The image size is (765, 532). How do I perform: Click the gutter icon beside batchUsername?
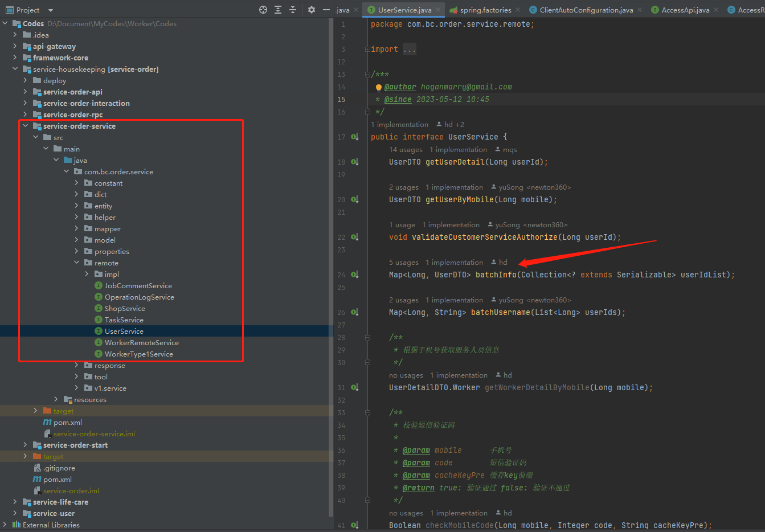(354, 312)
